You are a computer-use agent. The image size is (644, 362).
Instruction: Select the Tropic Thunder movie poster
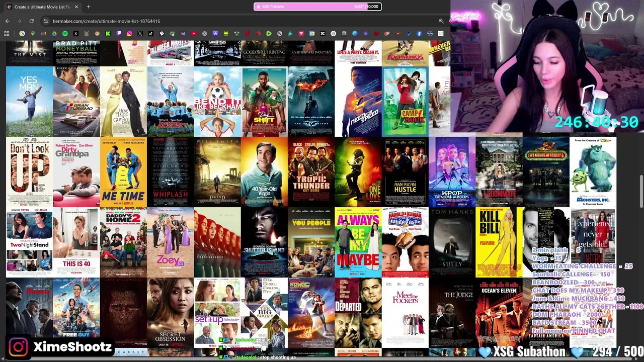click(311, 172)
